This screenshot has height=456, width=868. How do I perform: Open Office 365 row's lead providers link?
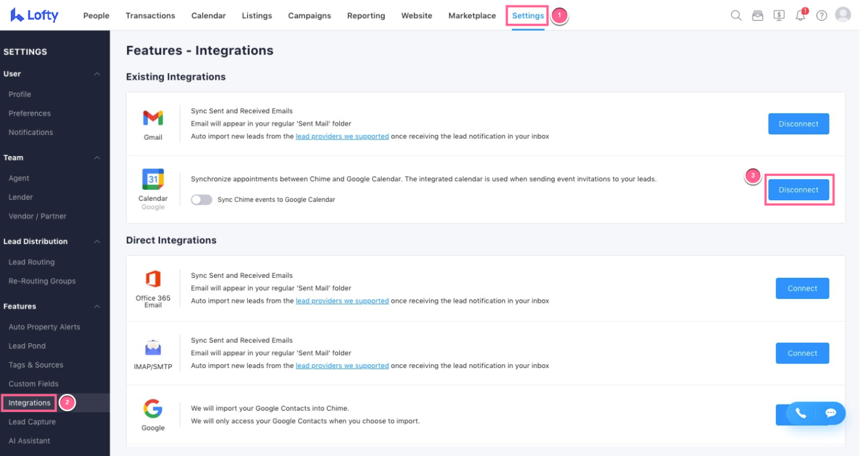click(342, 301)
